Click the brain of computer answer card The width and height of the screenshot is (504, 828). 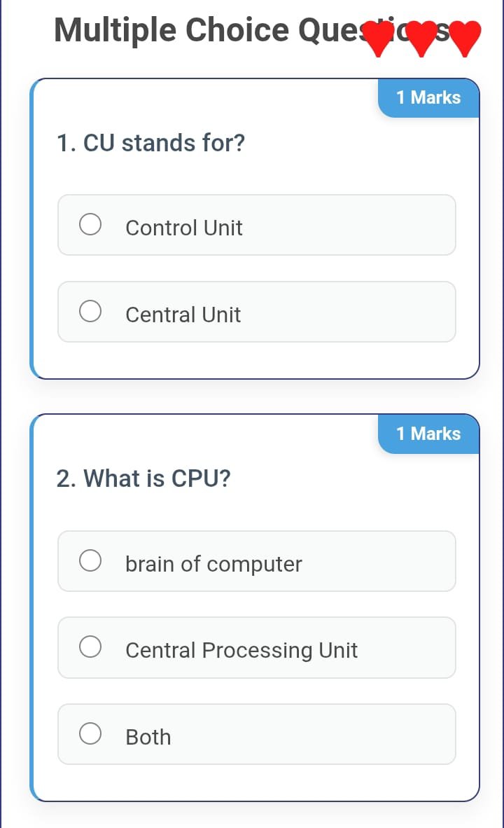[257, 560]
